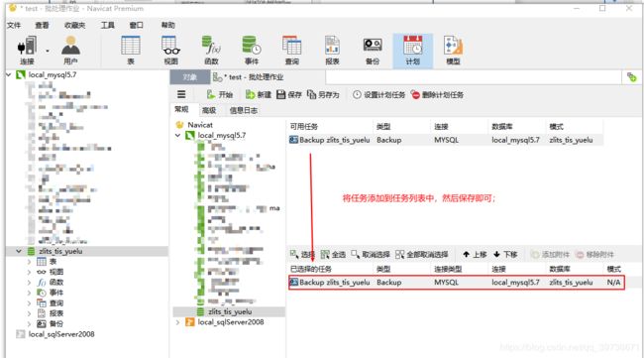Open the 连接 connection tool
This screenshot has width=644, height=358.
[x=27, y=51]
